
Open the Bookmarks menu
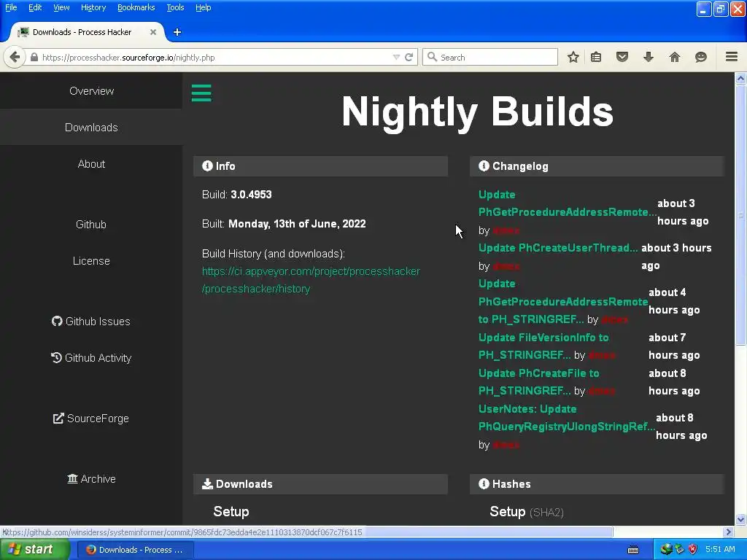pos(136,7)
